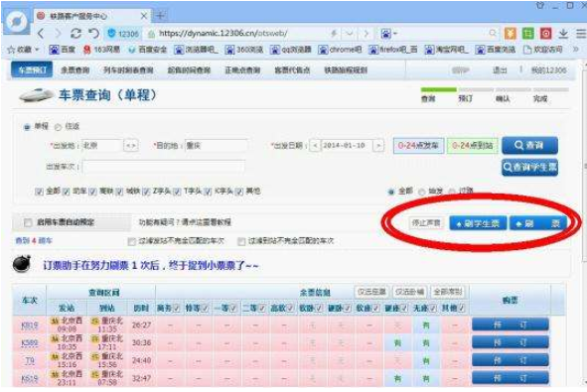Image resolution: width=587 pixels, height=392 pixels.
Task: Select the 铁路客户服务中心 browser tab
Action: click(x=91, y=16)
